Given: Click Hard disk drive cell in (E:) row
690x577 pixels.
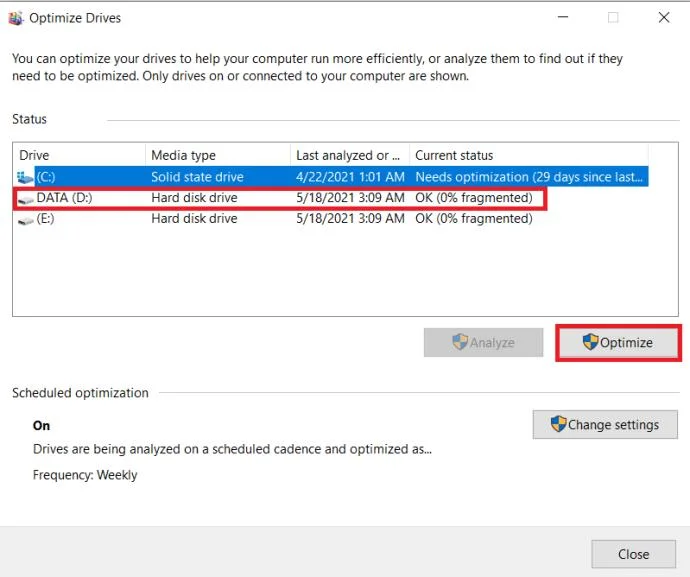Looking at the screenshot, I should point(194,218).
